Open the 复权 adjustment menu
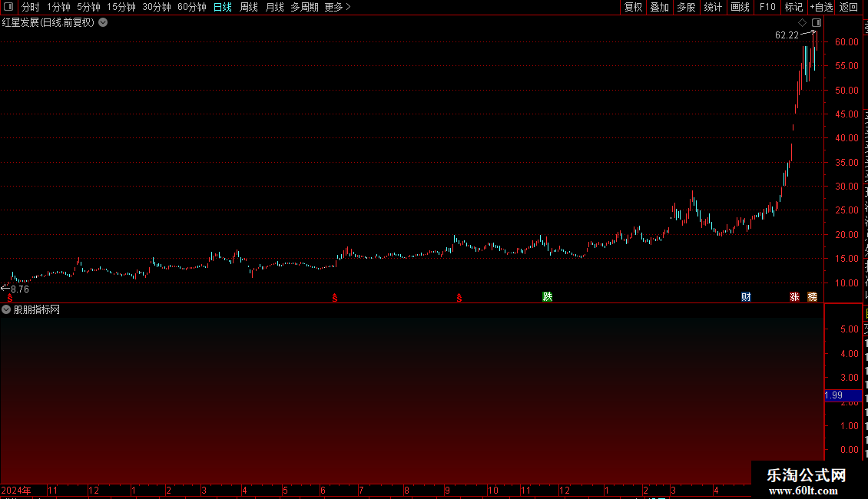This screenshot has height=499, width=868. (x=633, y=7)
